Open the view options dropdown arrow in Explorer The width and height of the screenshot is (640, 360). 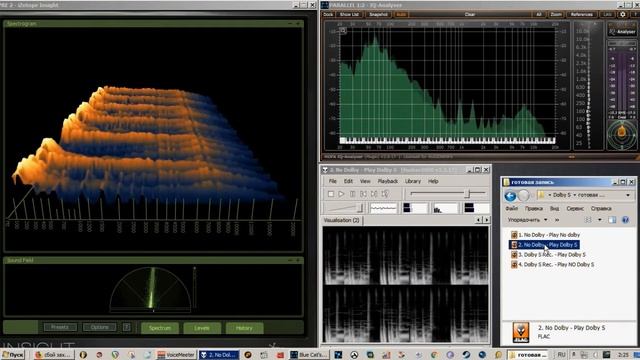[x=599, y=220]
